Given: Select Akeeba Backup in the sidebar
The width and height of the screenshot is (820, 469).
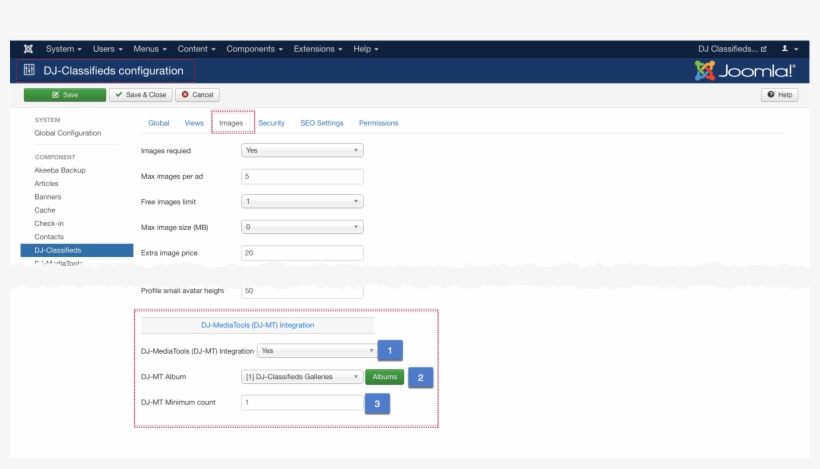Looking at the screenshot, I should pyautogui.click(x=60, y=170).
